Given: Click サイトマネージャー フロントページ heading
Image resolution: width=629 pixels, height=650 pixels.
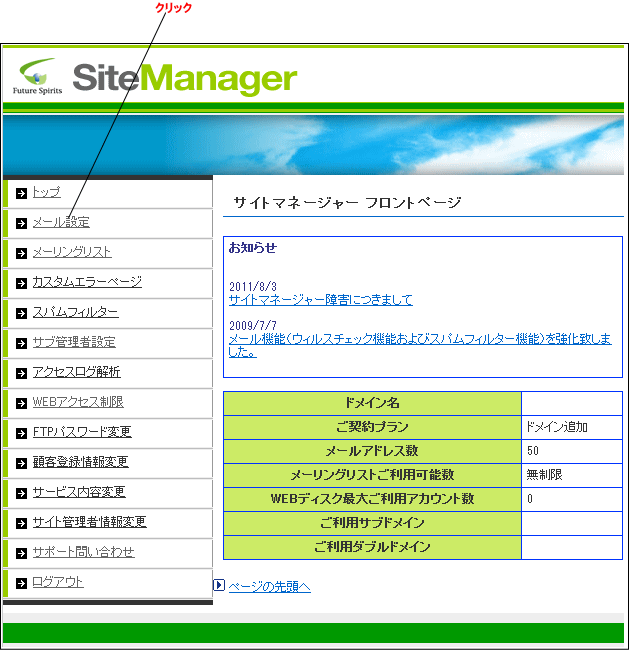Looking at the screenshot, I should click(x=347, y=203).
